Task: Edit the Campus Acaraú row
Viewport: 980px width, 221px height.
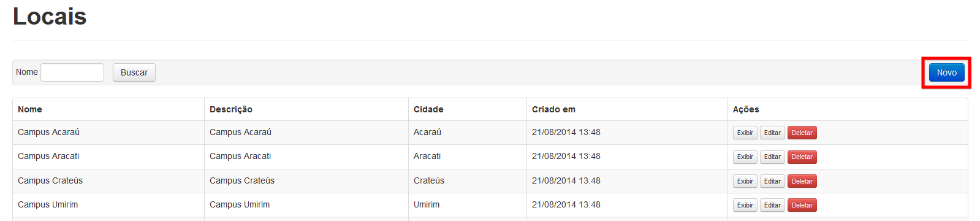Action: (x=772, y=133)
